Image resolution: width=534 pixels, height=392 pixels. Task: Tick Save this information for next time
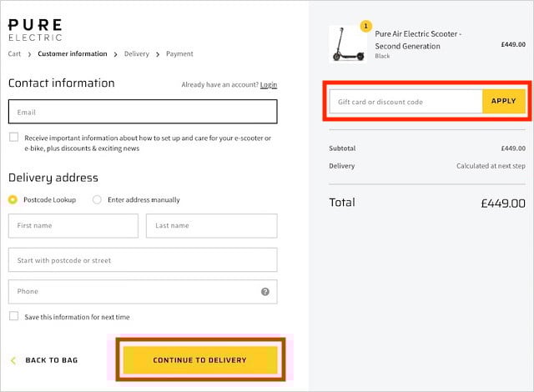pyautogui.click(x=13, y=316)
